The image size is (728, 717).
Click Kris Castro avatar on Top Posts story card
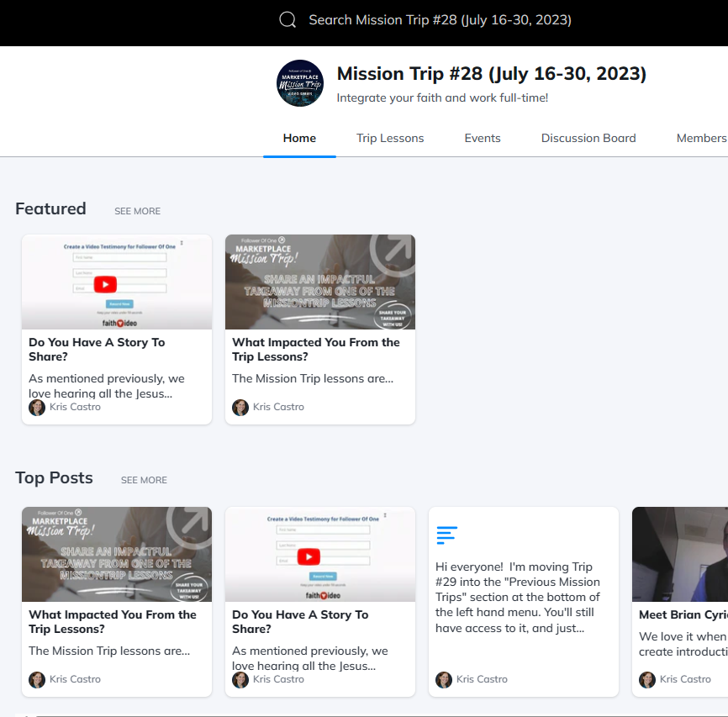click(x=240, y=679)
